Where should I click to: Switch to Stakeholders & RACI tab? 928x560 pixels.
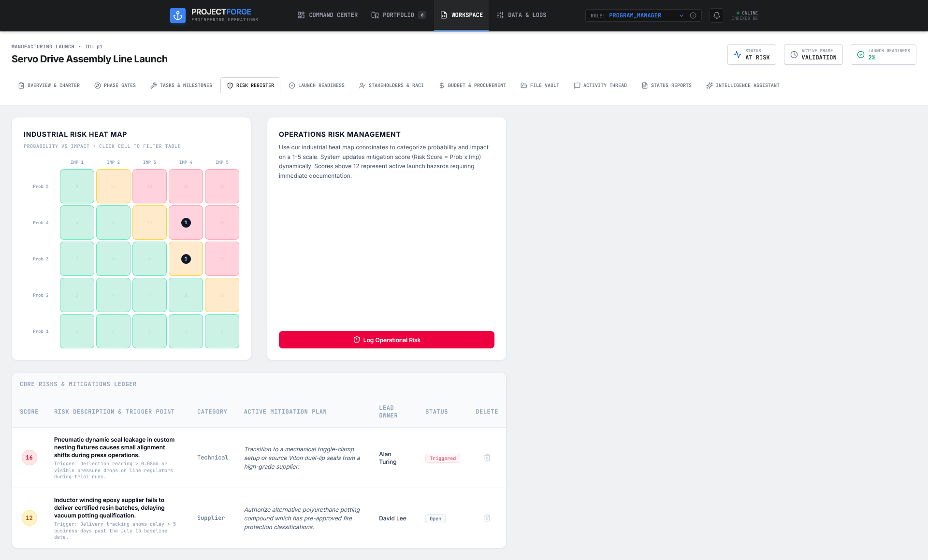[x=391, y=86]
